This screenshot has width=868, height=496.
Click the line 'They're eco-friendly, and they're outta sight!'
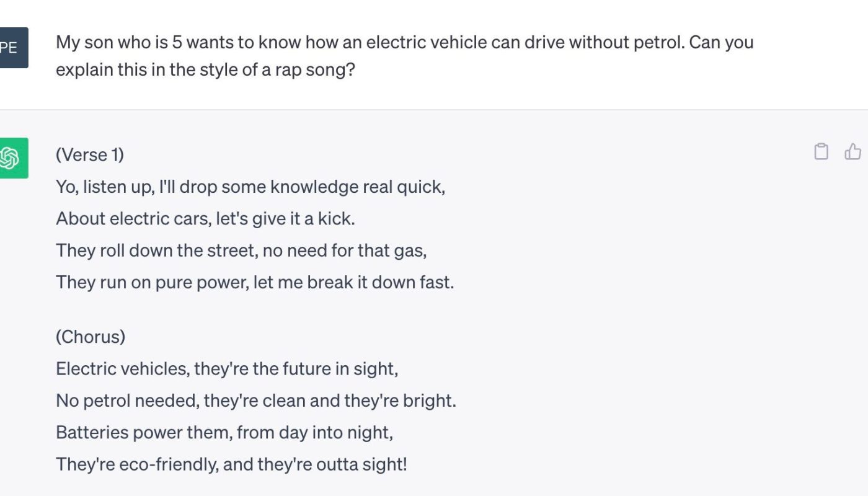231,464
